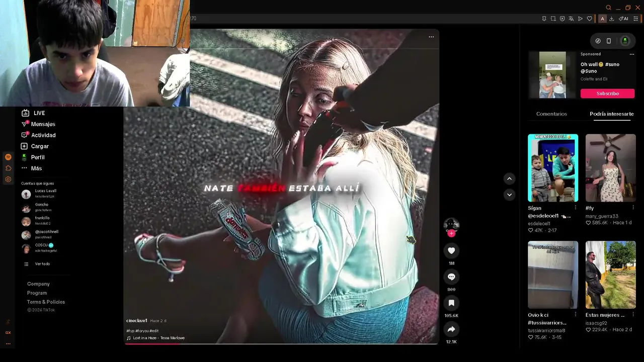Open the tab search magnifier icon
Viewport: 644px width, 362px height.
608,8
